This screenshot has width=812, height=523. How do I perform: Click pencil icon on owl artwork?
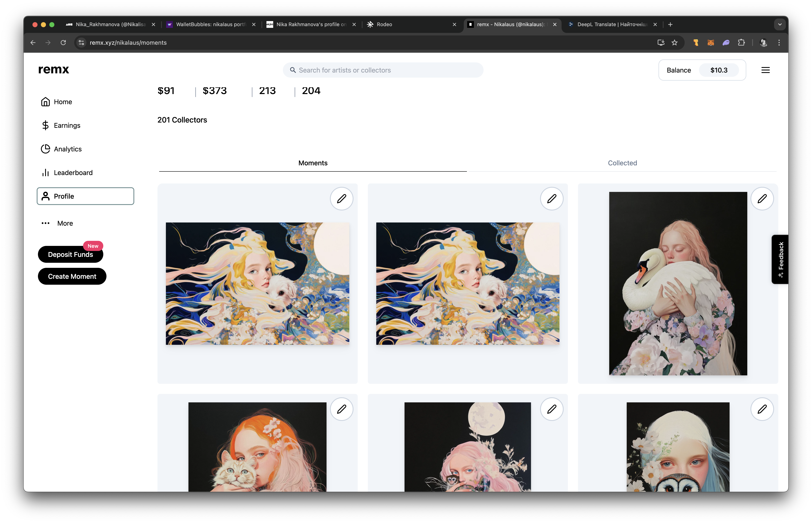point(762,409)
